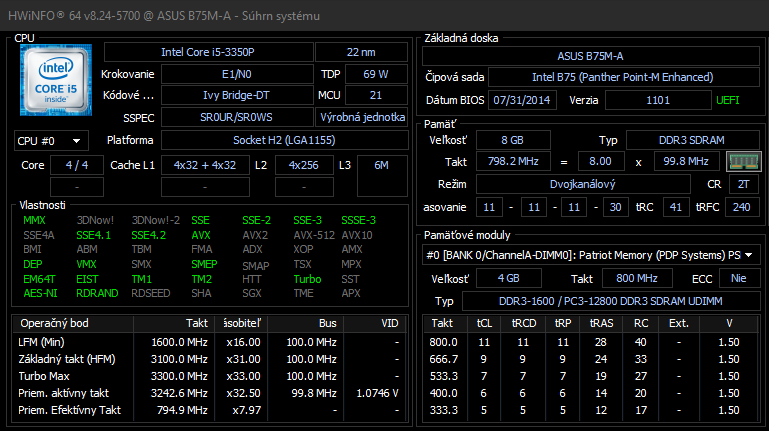This screenshot has height=431, width=769.
Task: Click the Dvojkanálový memory mode field
Action: (x=584, y=184)
